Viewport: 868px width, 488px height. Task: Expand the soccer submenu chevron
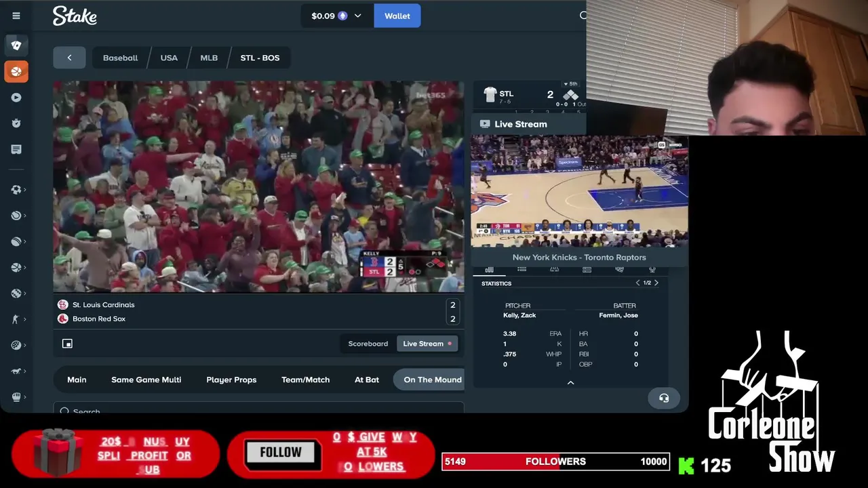pos(25,190)
